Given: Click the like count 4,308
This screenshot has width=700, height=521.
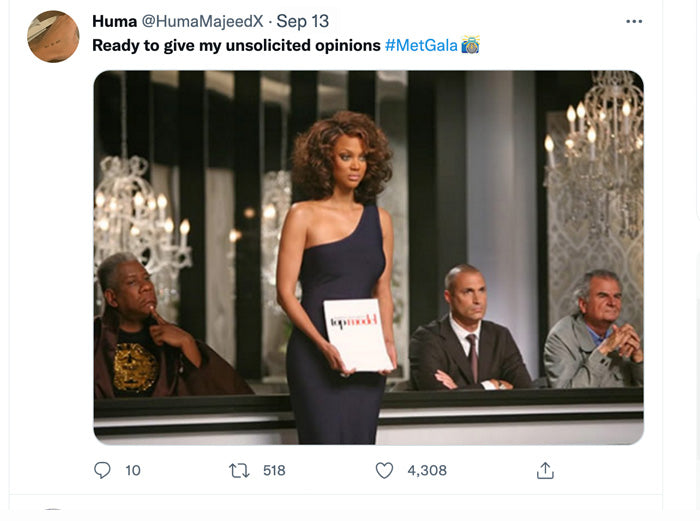Looking at the screenshot, I should pyautogui.click(x=427, y=470).
